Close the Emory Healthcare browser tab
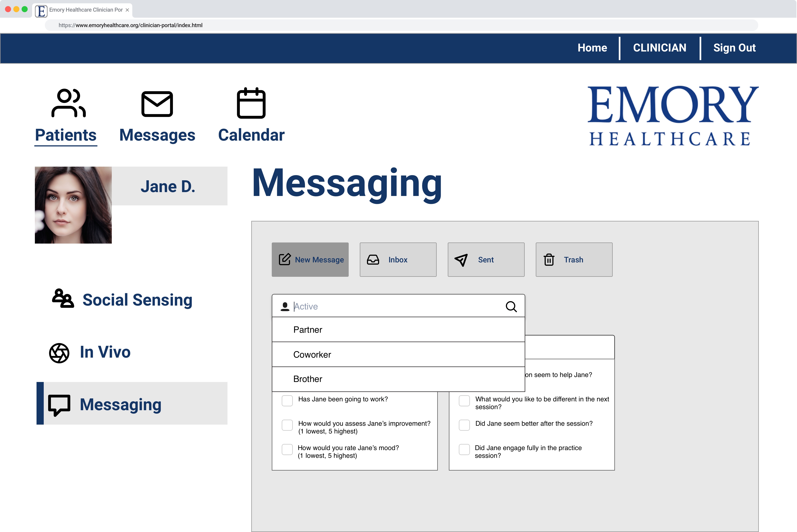 tap(127, 10)
